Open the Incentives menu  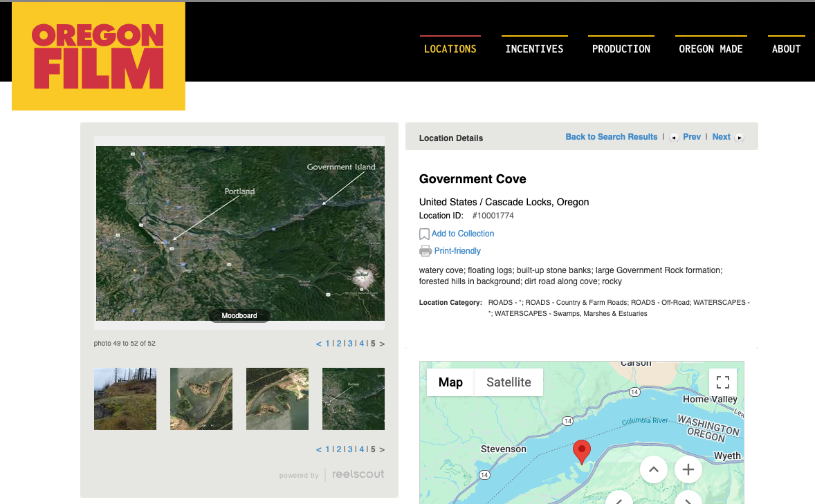[534, 49]
